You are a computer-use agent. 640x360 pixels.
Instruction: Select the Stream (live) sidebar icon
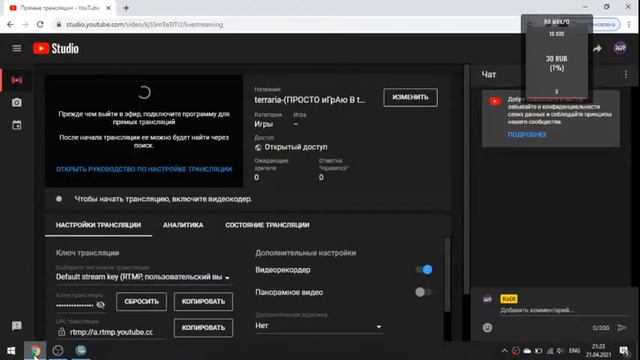pyautogui.click(x=17, y=80)
